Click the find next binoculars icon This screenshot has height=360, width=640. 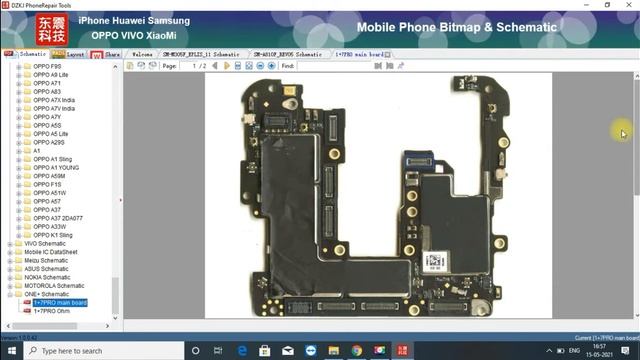pyautogui.click(x=389, y=66)
